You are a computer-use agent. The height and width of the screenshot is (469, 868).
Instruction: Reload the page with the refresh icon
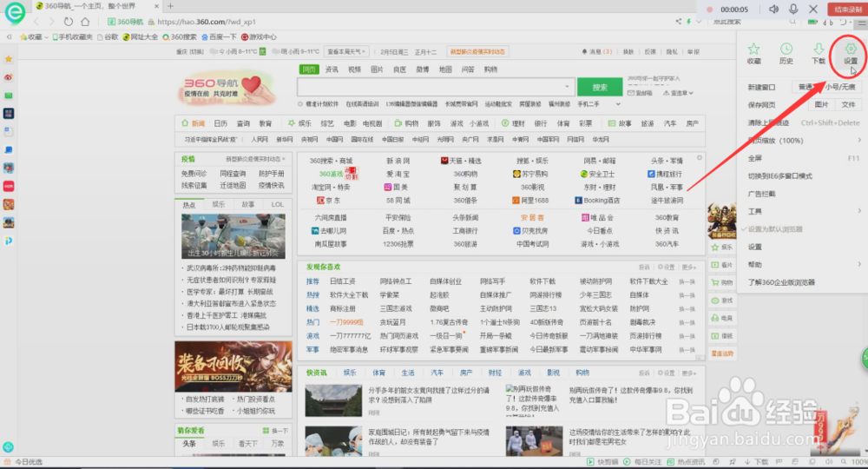68,22
